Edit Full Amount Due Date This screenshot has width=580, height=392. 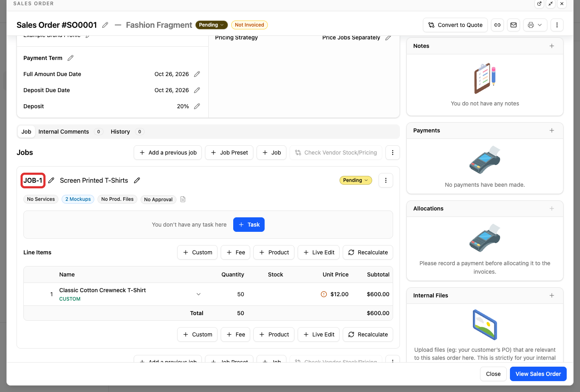tap(197, 74)
